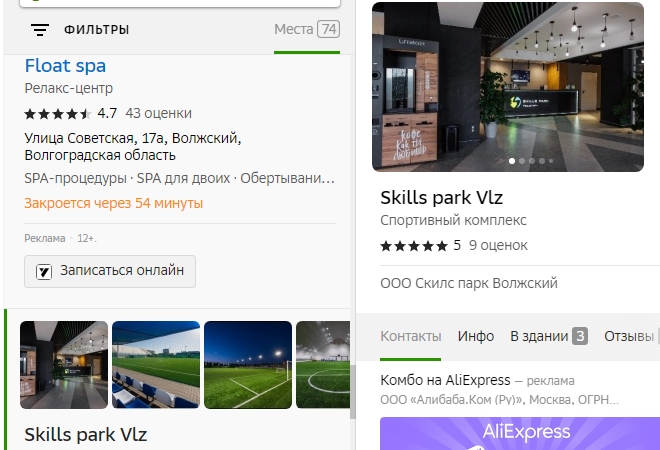Open the covered football field thumbnail
This screenshot has height=450, width=660.
coord(156,364)
